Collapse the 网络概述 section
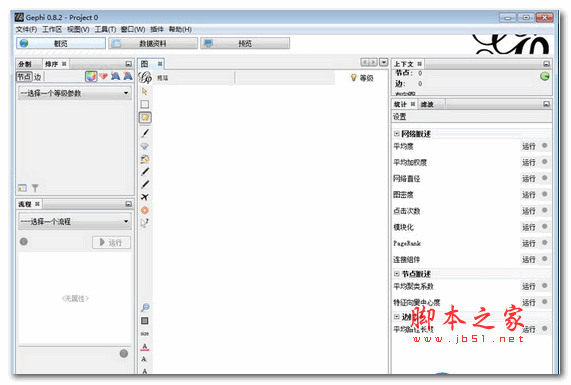Image resolution: width=571 pixels, height=385 pixels. (397, 134)
